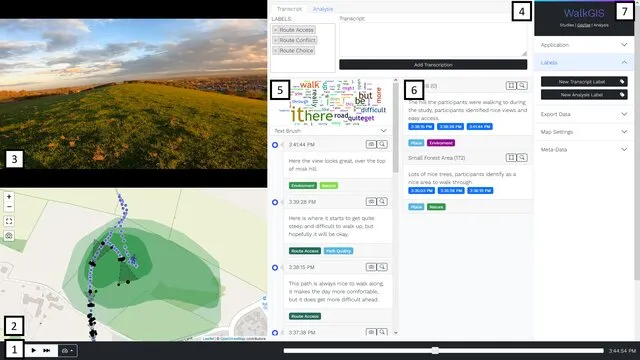The height and width of the screenshot is (360, 640).
Task: Click Environment tag under 2:41:44 PM transcript
Action: click(303, 186)
